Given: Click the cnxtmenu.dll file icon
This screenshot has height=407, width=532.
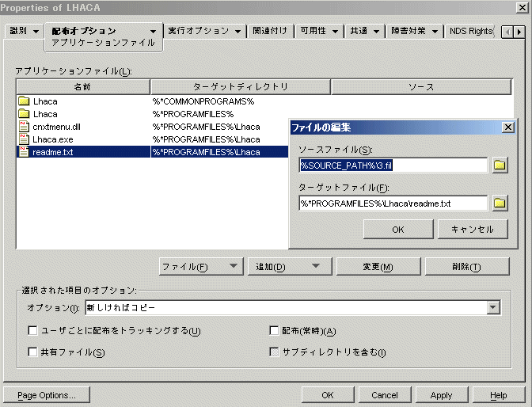Looking at the screenshot, I should [x=24, y=127].
